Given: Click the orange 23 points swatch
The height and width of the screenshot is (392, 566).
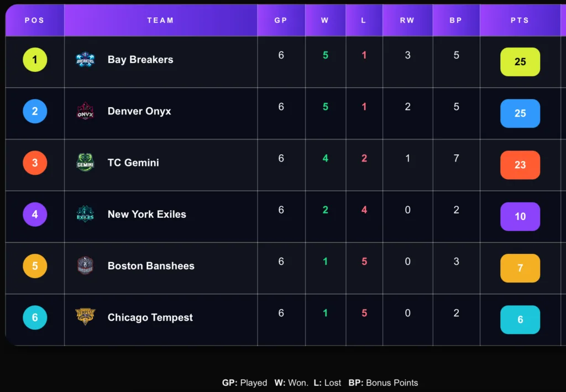Looking at the screenshot, I should (520, 165).
